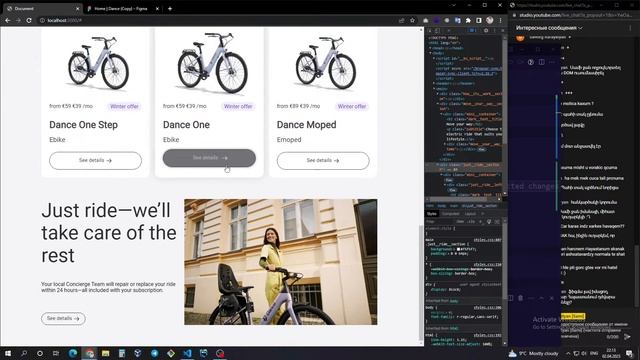Image resolution: width=640 pixels, height=360 pixels.
Task: Click the browser forward arrow
Action: pos(18,20)
